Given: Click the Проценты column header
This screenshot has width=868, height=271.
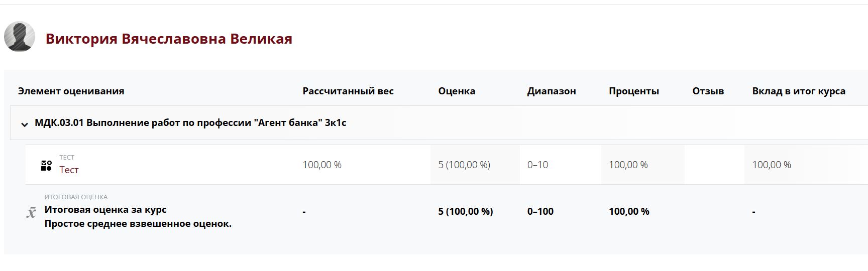Looking at the screenshot, I should click(x=634, y=91).
